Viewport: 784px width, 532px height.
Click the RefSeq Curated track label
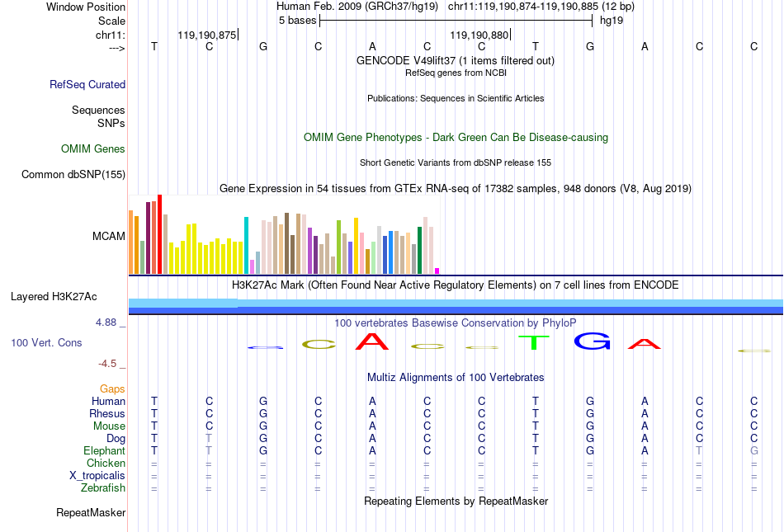87,84
